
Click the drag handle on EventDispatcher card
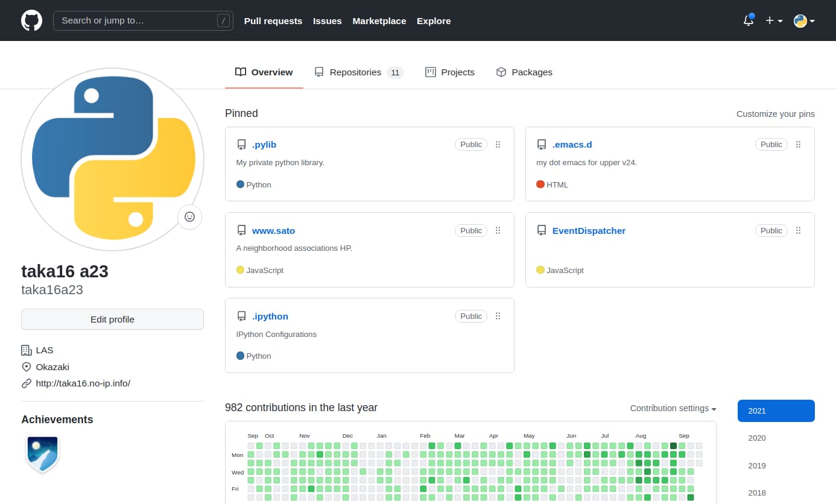pyautogui.click(x=799, y=231)
